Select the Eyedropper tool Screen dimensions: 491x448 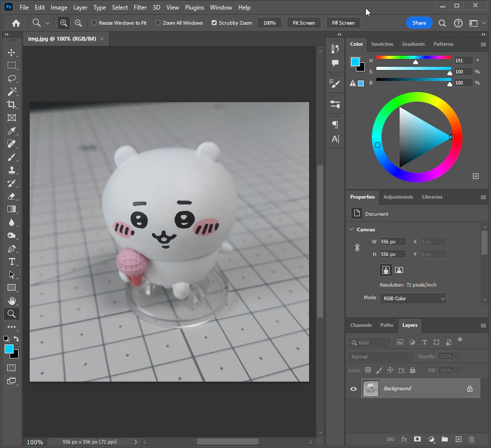click(12, 131)
